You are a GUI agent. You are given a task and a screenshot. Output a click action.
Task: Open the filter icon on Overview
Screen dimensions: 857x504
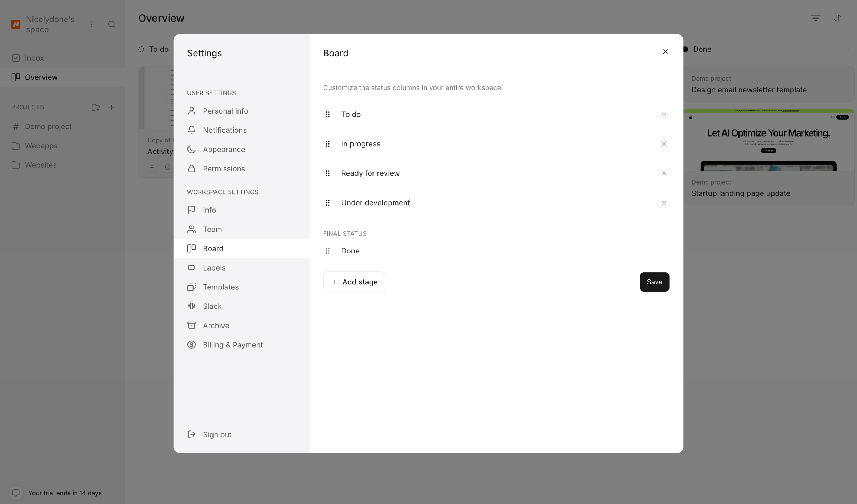tap(816, 18)
